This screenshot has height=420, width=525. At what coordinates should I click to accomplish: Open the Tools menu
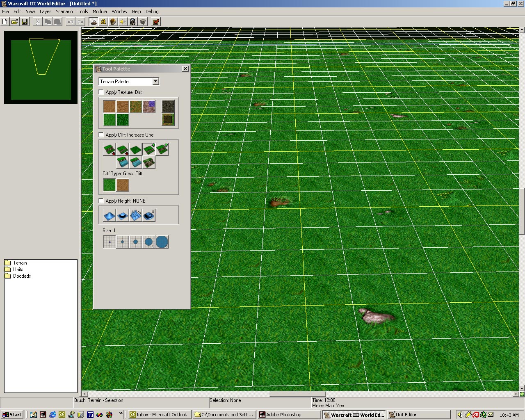tap(83, 11)
